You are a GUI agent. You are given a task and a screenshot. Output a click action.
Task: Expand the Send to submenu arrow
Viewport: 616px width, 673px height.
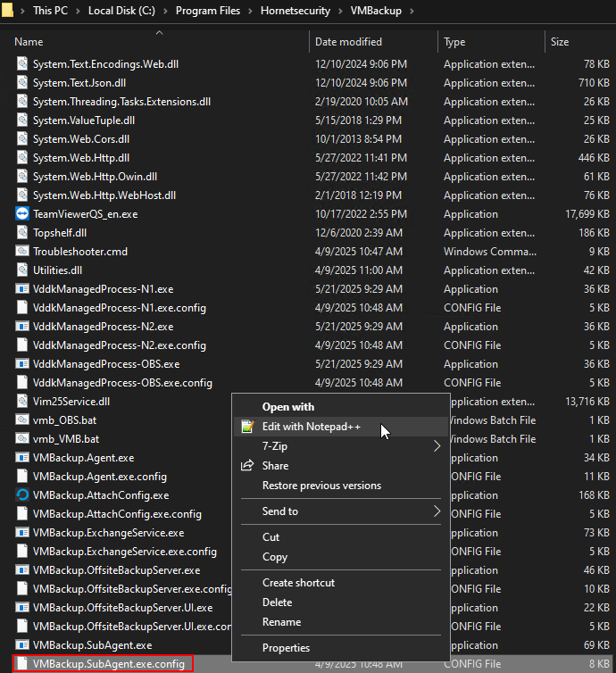click(437, 511)
